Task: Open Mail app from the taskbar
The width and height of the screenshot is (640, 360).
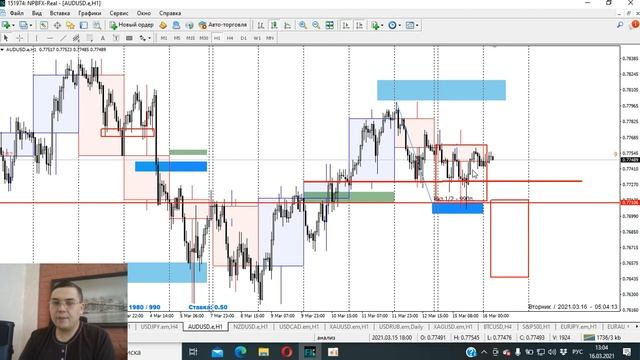Action: click(217, 351)
